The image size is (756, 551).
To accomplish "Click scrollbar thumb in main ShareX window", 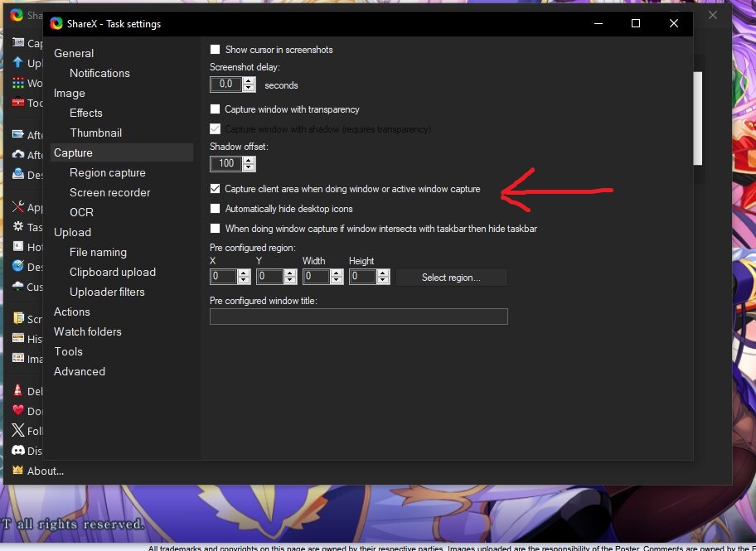I will [698, 118].
